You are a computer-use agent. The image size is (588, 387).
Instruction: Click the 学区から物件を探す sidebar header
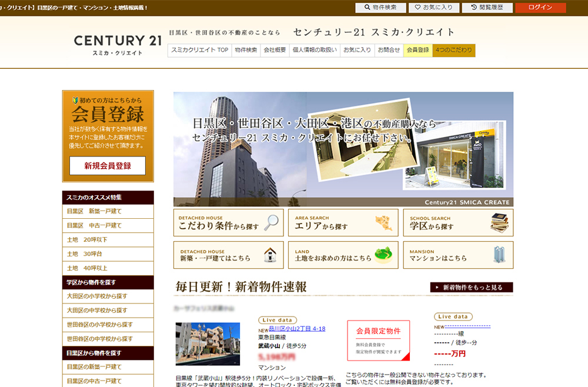108,282
